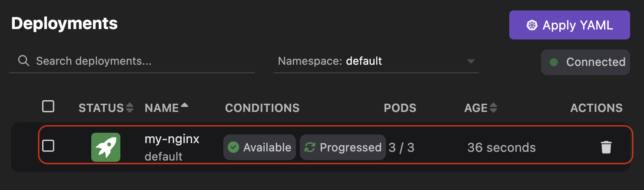Open the Namespace dropdown arrow
This screenshot has width=644, height=190.
pos(471,61)
